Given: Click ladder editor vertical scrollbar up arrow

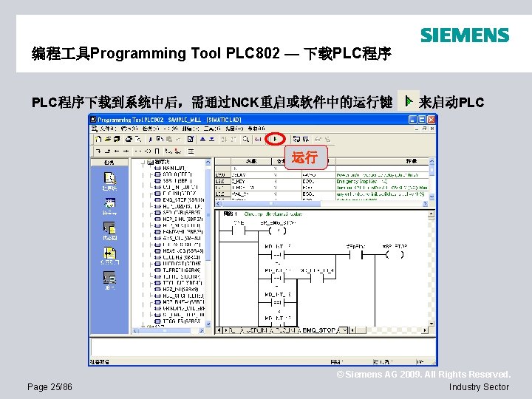Looking at the screenshot, I should [x=432, y=214].
